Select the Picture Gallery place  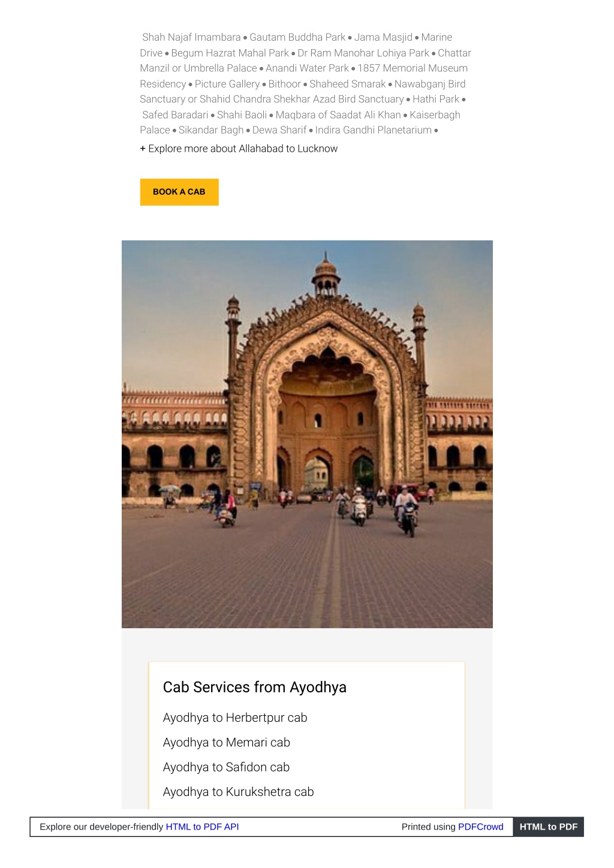click(227, 84)
